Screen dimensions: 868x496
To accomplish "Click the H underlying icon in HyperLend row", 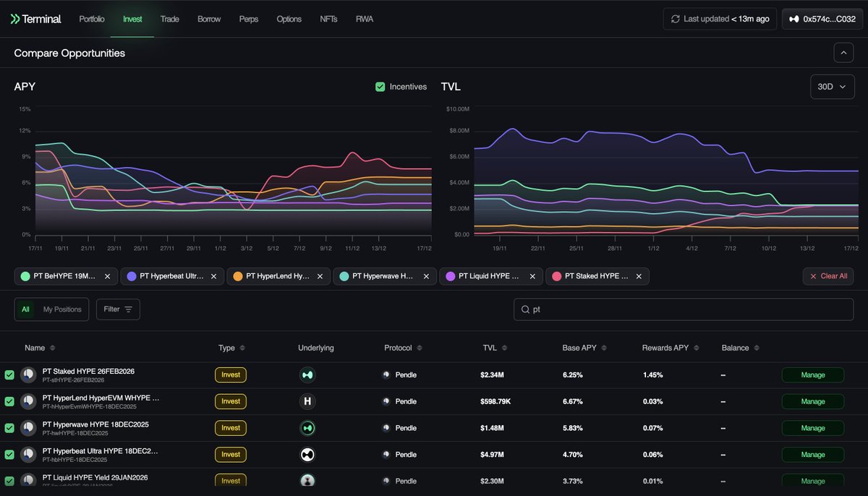I will coord(307,401).
